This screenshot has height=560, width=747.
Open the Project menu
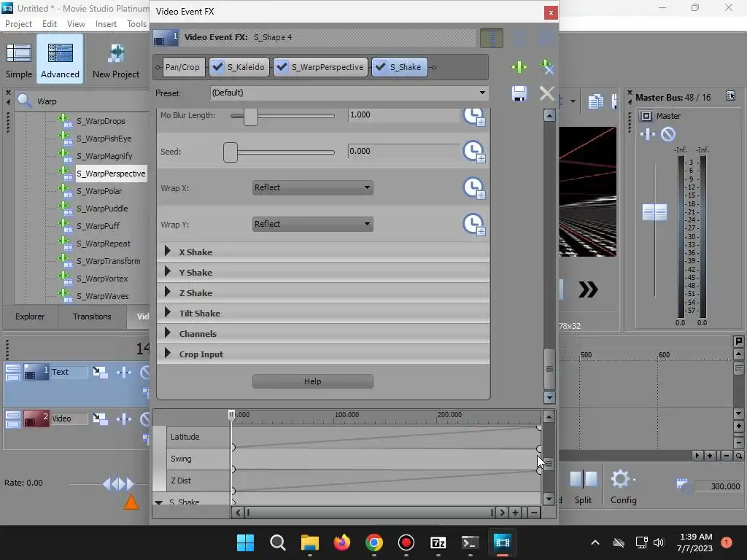pos(18,24)
